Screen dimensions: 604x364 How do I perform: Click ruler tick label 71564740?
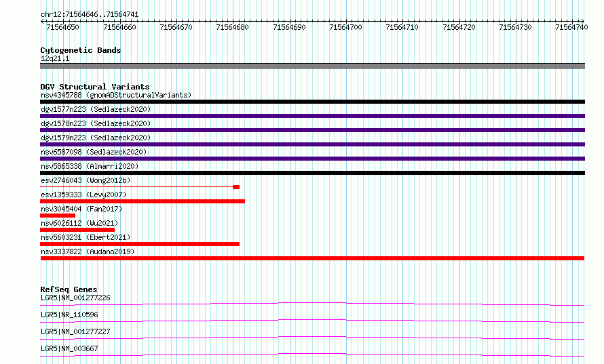pos(571,27)
